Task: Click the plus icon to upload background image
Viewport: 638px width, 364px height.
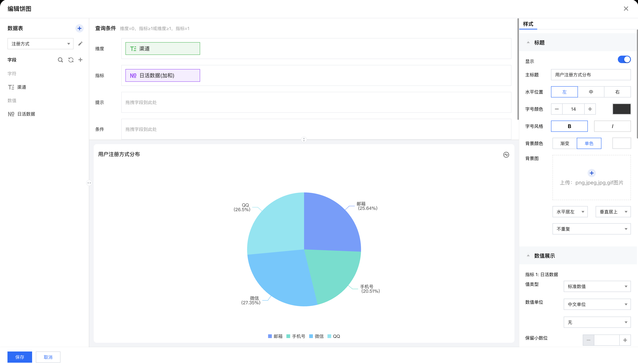Action: pyautogui.click(x=592, y=173)
